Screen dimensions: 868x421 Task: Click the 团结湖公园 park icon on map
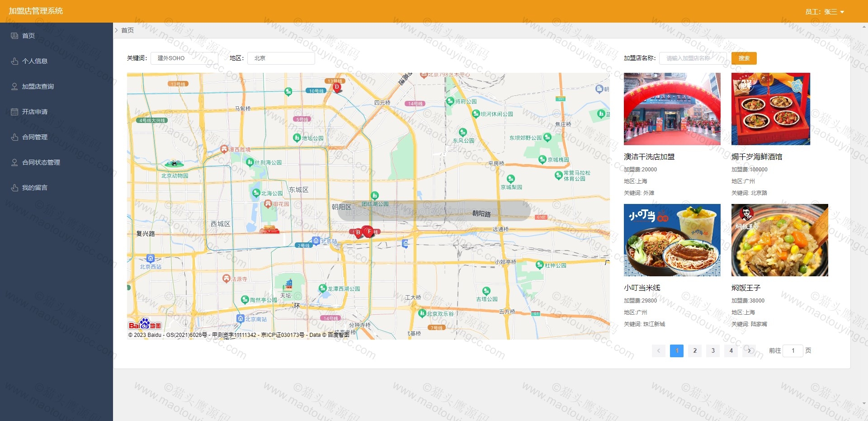(x=374, y=195)
